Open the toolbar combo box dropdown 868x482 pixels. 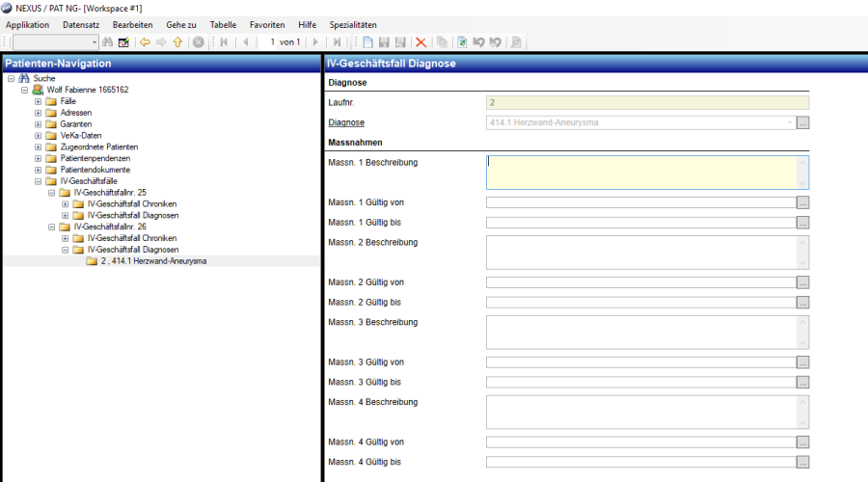(x=95, y=42)
